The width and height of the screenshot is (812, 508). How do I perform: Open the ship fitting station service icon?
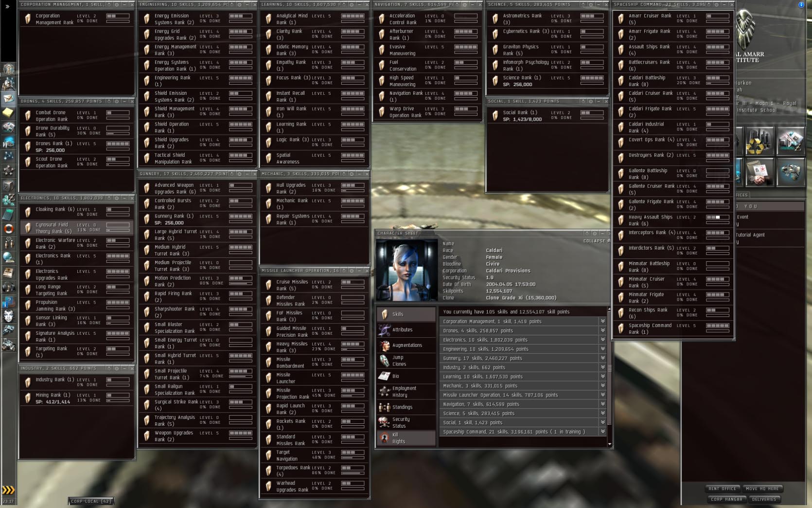(x=791, y=172)
